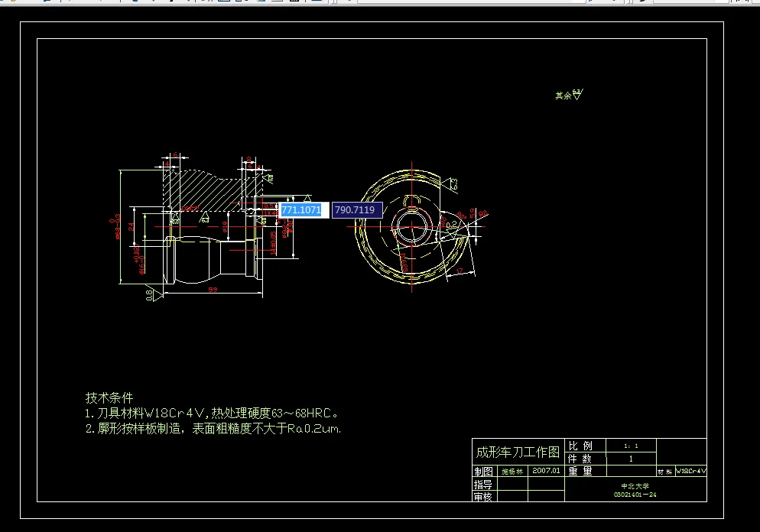This screenshot has height=532, width=760.
Task: Click the 2007.01 date text
Action: [x=546, y=470]
